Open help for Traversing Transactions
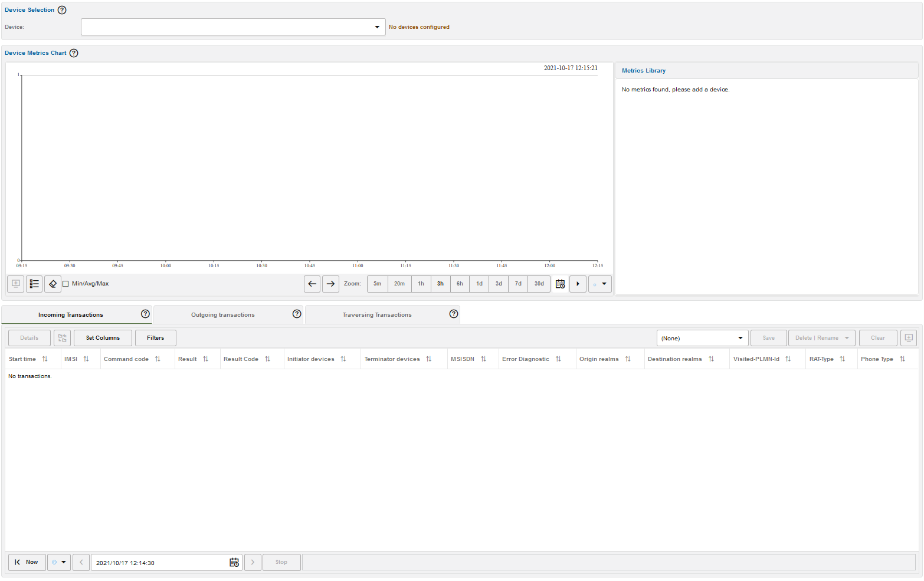 454,314
